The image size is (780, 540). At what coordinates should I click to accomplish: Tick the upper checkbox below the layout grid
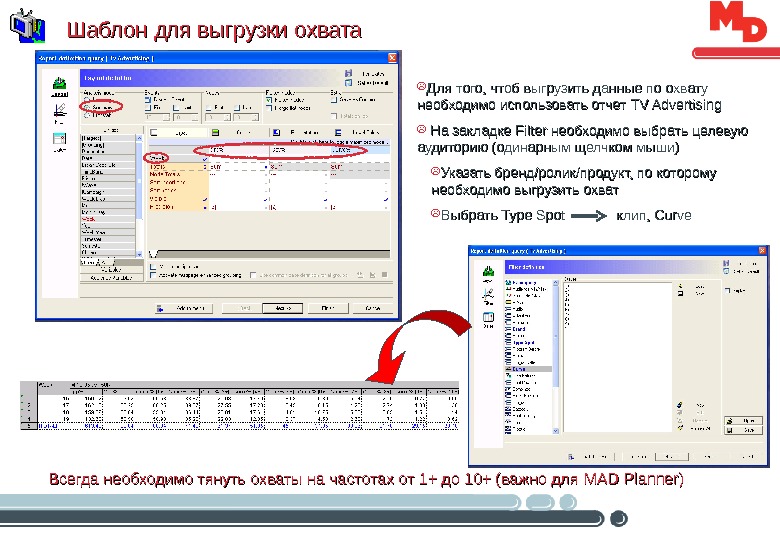coord(153,267)
